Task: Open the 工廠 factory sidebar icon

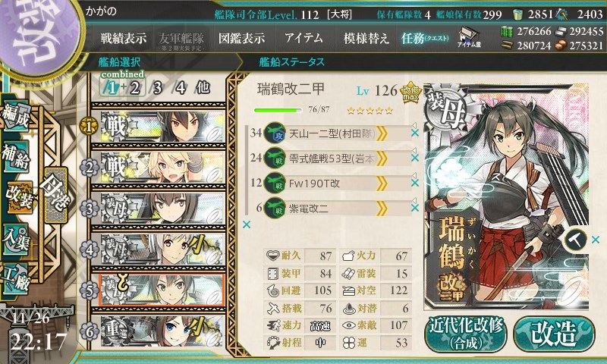Action: pyautogui.click(x=16, y=279)
